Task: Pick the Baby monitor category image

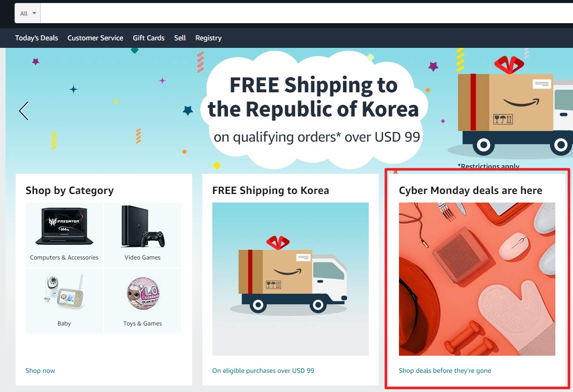Action: click(65, 292)
